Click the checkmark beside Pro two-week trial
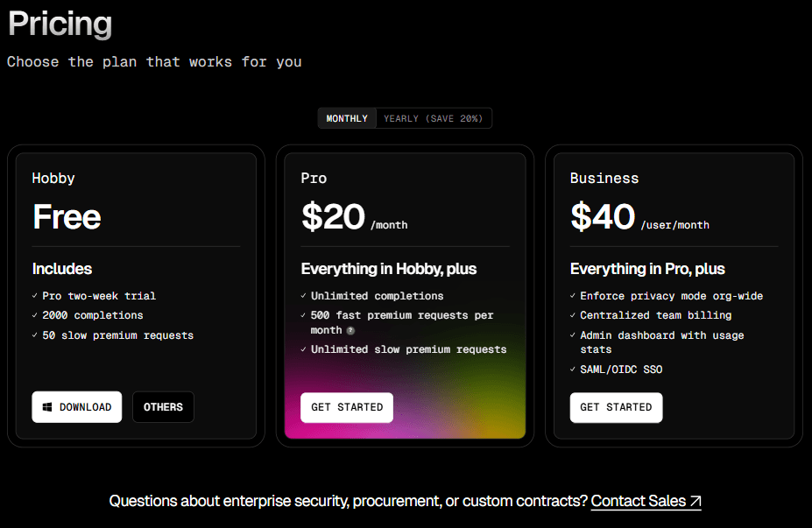The height and width of the screenshot is (528, 812). coord(34,296)
